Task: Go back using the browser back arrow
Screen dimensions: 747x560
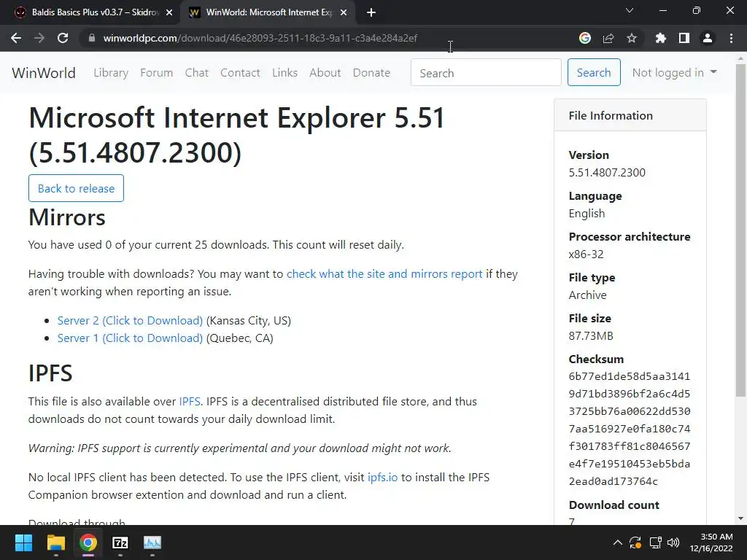Action: point(16,38)
